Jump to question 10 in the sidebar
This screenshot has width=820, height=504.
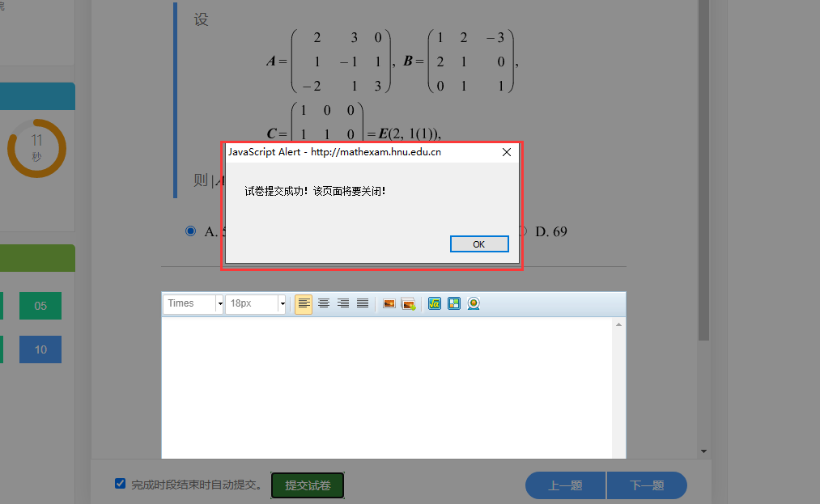40,349
